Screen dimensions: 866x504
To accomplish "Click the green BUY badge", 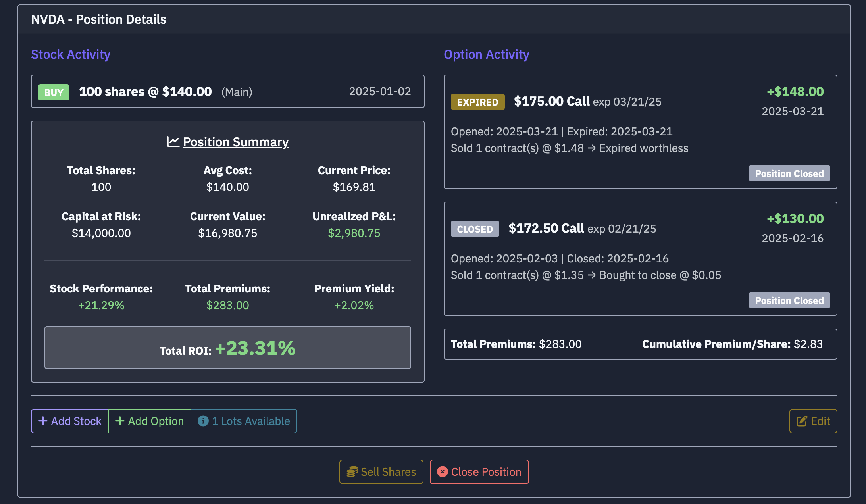I will click(x=54, y=92).
